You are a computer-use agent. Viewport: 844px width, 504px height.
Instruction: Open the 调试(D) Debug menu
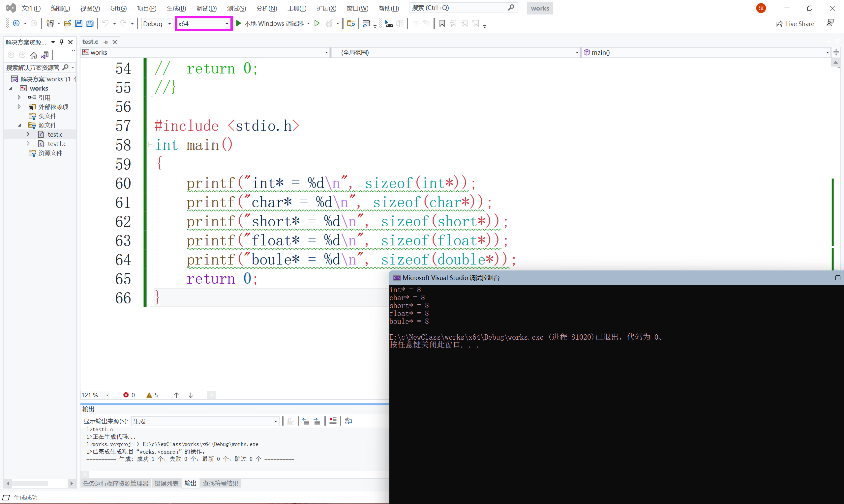tap(206, 8)
